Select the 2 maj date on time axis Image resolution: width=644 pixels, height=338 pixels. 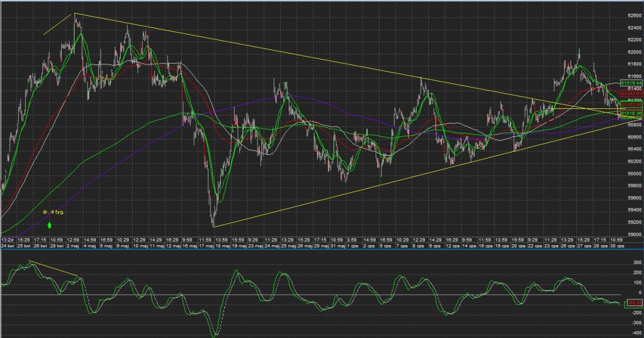(x=72, y=246)
